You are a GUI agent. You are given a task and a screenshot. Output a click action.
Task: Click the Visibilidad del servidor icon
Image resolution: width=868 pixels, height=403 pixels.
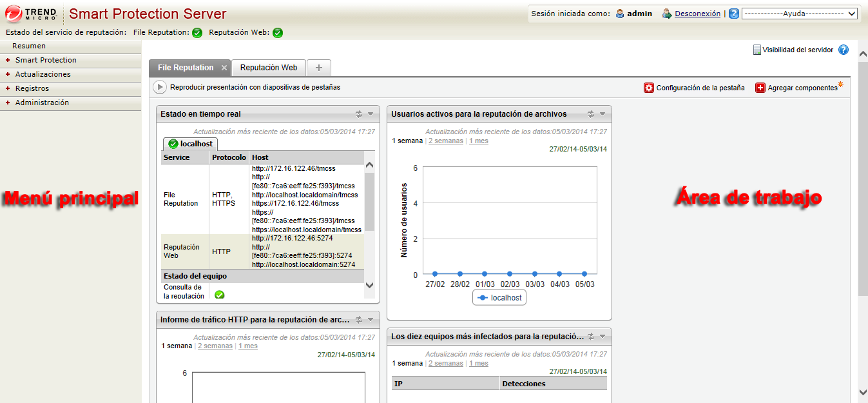(757, 50)
